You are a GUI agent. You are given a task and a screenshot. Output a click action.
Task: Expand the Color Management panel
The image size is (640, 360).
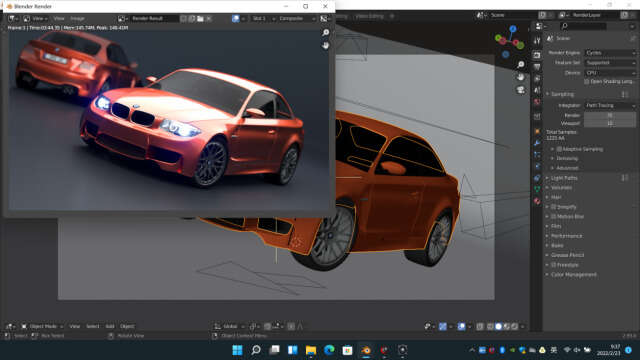[x=573, y=275]
